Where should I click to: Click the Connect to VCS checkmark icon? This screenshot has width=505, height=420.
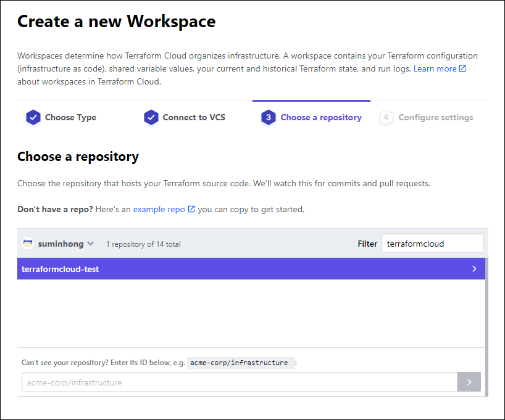tap(151, 117)
